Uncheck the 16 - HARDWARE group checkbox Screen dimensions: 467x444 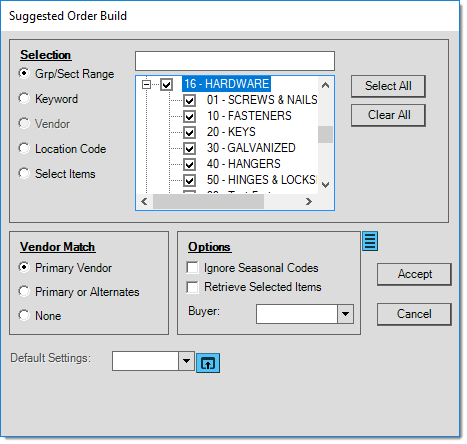(167, 84)
